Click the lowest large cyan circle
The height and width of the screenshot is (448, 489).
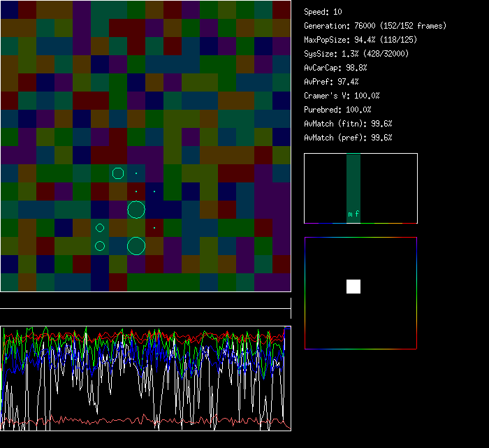coord(136,245)
